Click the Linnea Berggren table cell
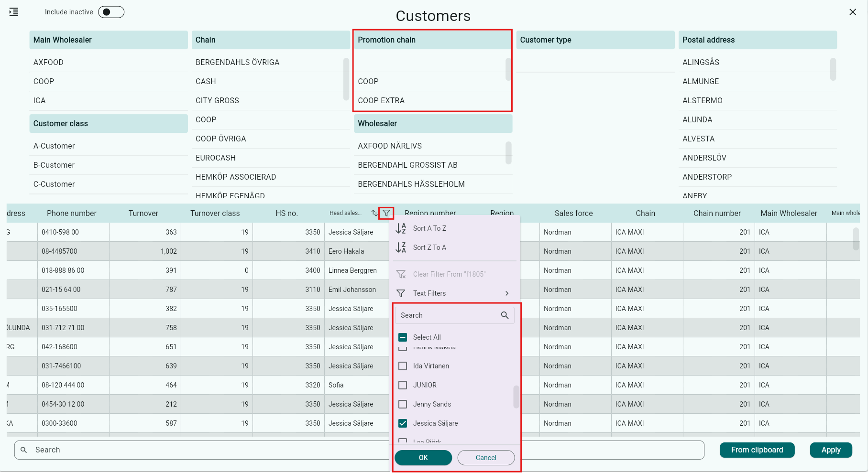This screenshot has width=868, height=473. click(x=357, y=270)
